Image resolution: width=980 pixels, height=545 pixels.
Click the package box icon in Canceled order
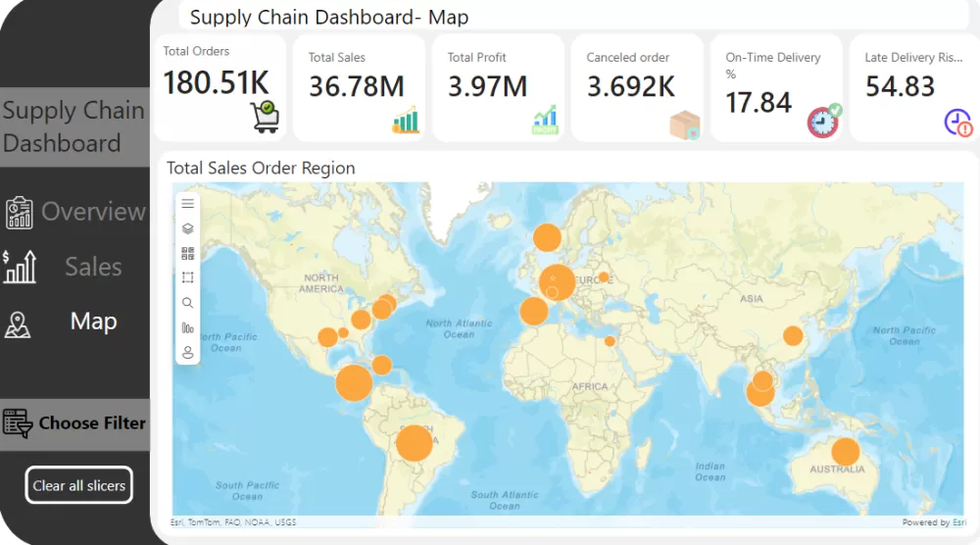click(x=685, y=124)
